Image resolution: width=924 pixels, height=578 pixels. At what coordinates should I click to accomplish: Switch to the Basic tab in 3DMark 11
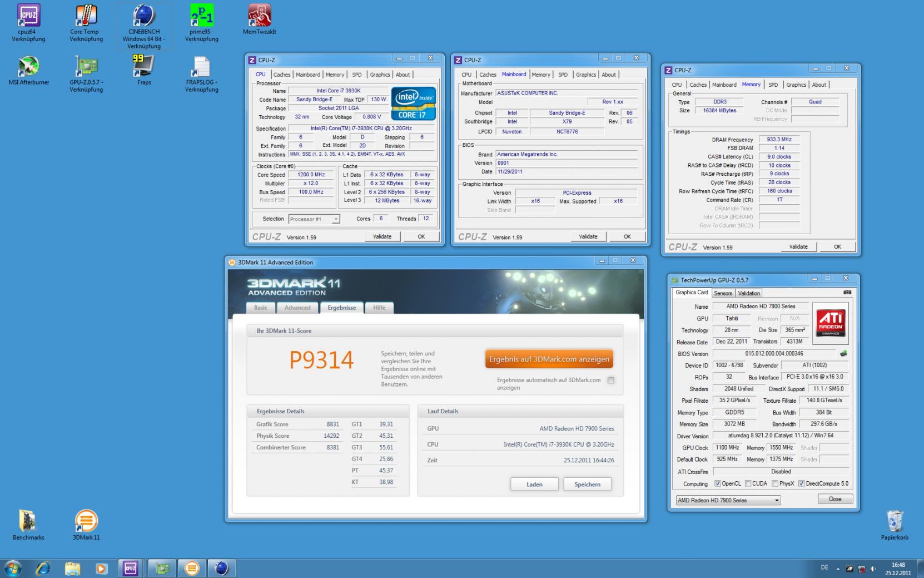[x=261, y=308]
